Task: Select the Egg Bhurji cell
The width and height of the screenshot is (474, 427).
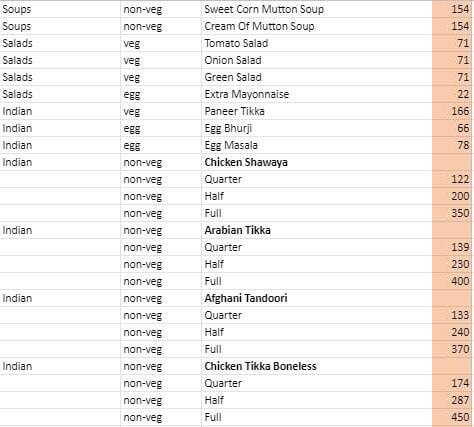Action: [317, 128]
